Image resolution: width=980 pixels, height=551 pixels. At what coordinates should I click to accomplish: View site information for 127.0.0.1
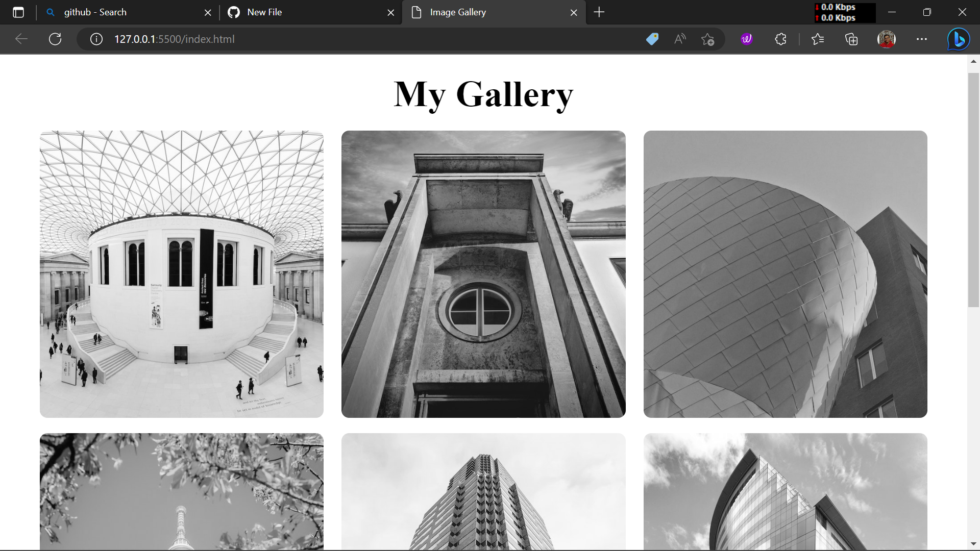pyautogui.click(x=95, y=39)
